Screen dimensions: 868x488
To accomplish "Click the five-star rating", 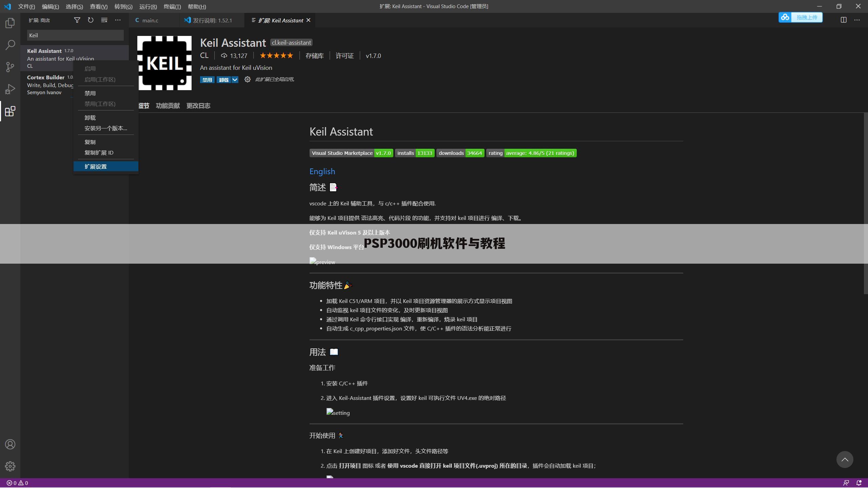I will click(x=276, y=56).
